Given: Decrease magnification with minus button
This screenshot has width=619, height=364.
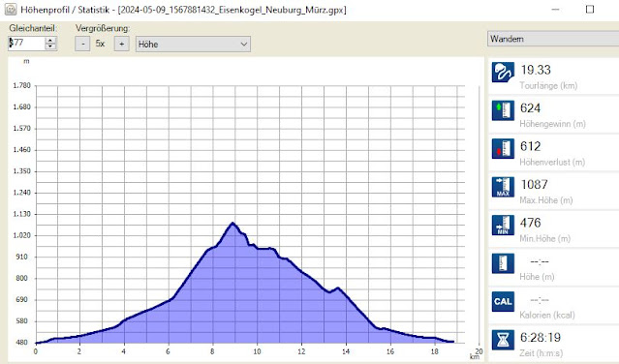Looking at the screenshot, I should click(x=82, y=44).
